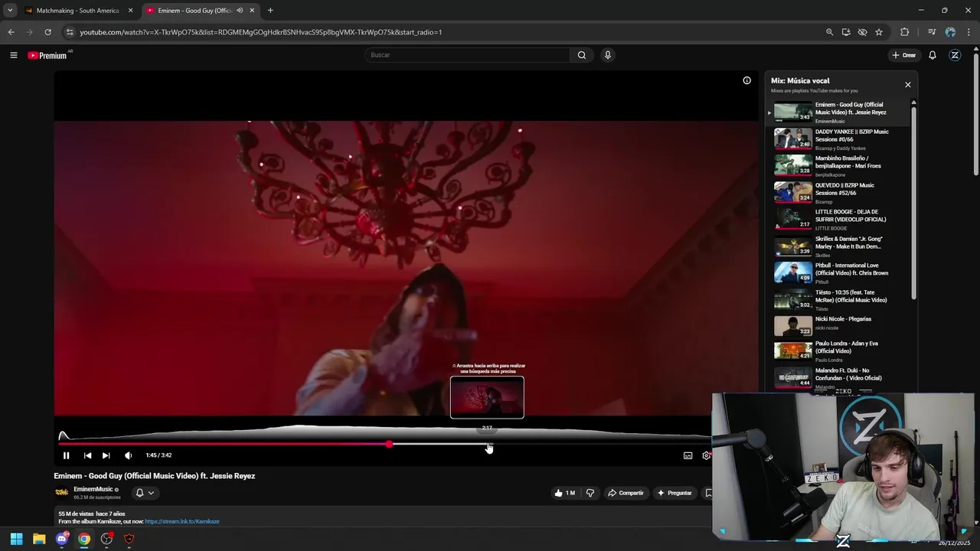Open Windows Start menu

pyautogui.click(x=17, y=539)
